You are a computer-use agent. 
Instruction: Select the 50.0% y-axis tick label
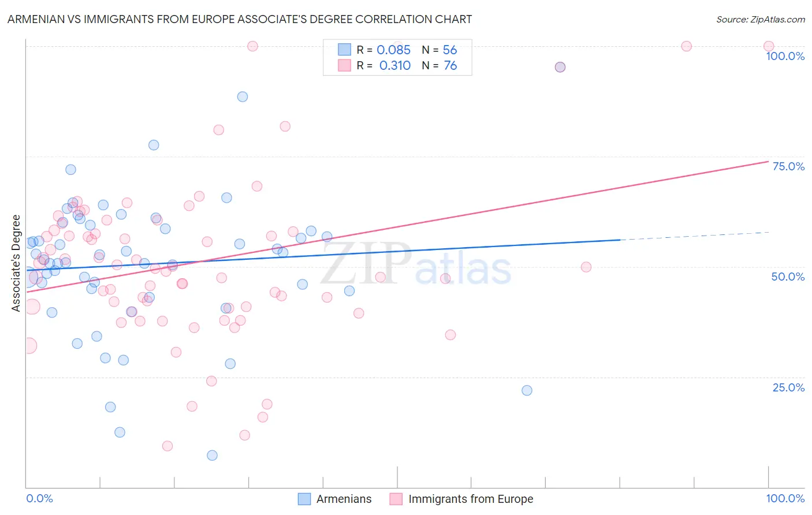pyautogui.click(x=788, y=277)
